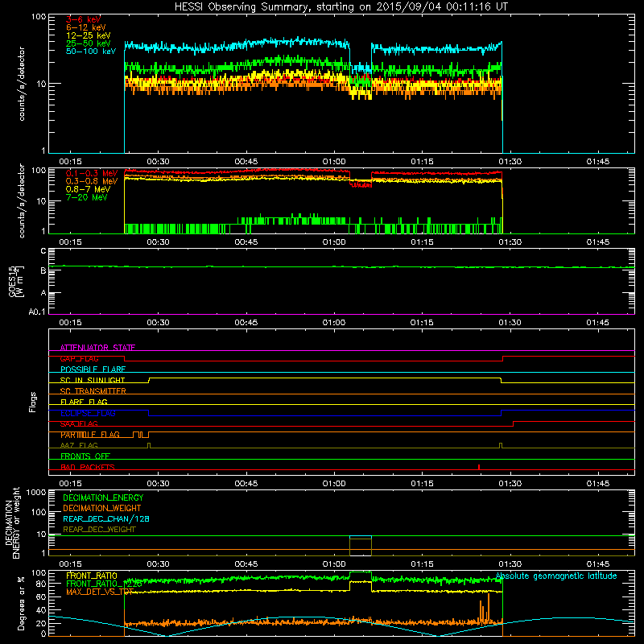Pick the GAP_FLAG label
Screen dimensions: 644x644
pyautogui.click(x=79, y=358)
